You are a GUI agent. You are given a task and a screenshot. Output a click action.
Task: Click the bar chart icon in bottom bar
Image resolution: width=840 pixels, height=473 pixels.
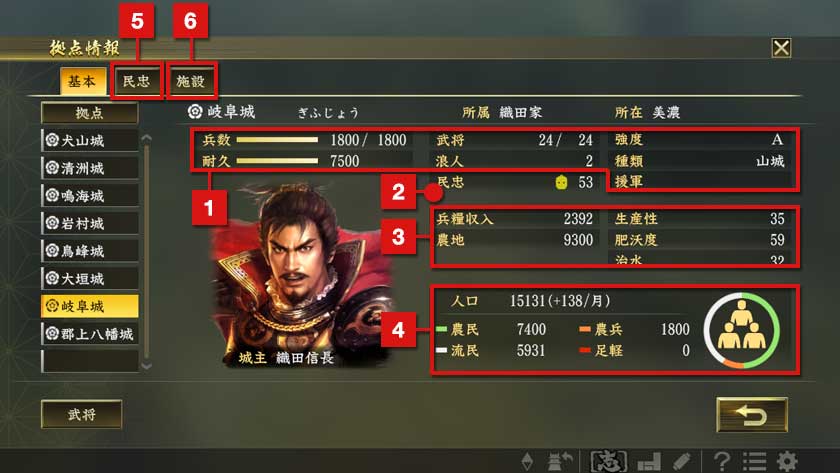pos(649,461)
